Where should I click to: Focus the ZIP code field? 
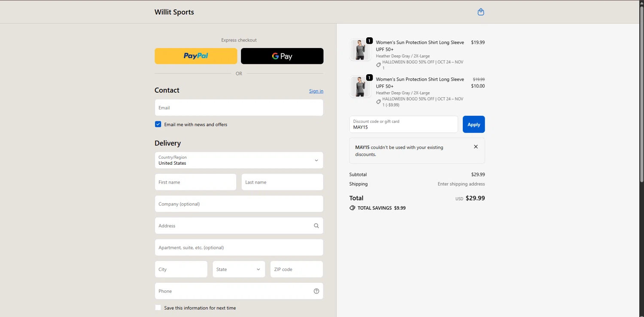click(297, 269)
